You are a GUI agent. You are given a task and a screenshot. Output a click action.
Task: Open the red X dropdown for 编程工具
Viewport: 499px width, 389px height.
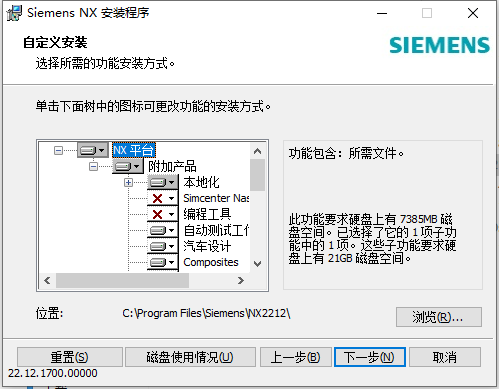(x=163, y=214)
